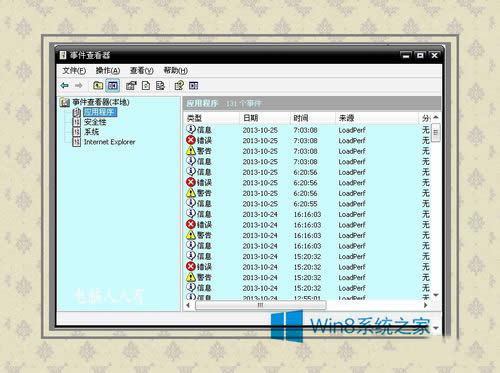Select the 安全性 log in tree
Viewport: 500px width, 373px height.
pyautogui.click(x=95, y=122)
